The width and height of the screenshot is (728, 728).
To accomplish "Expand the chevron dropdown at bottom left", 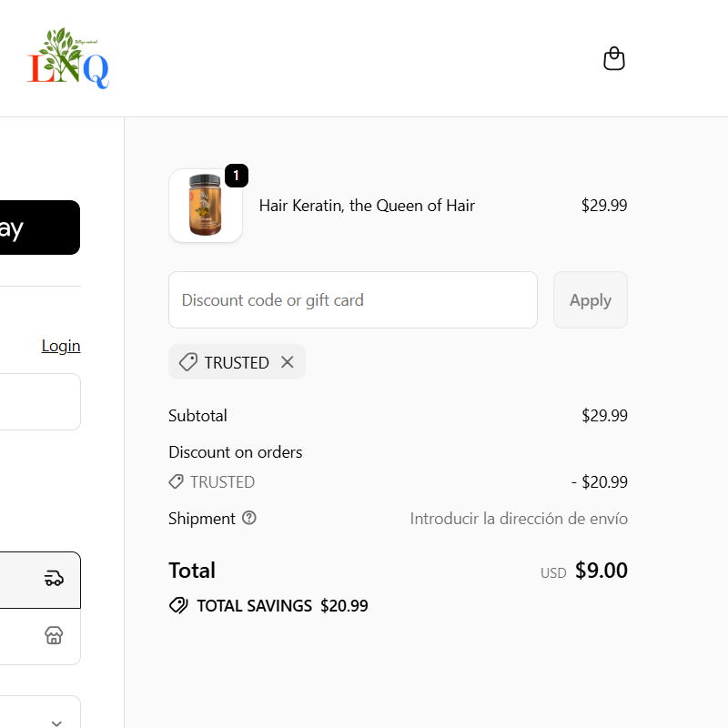I will point(56,723).
